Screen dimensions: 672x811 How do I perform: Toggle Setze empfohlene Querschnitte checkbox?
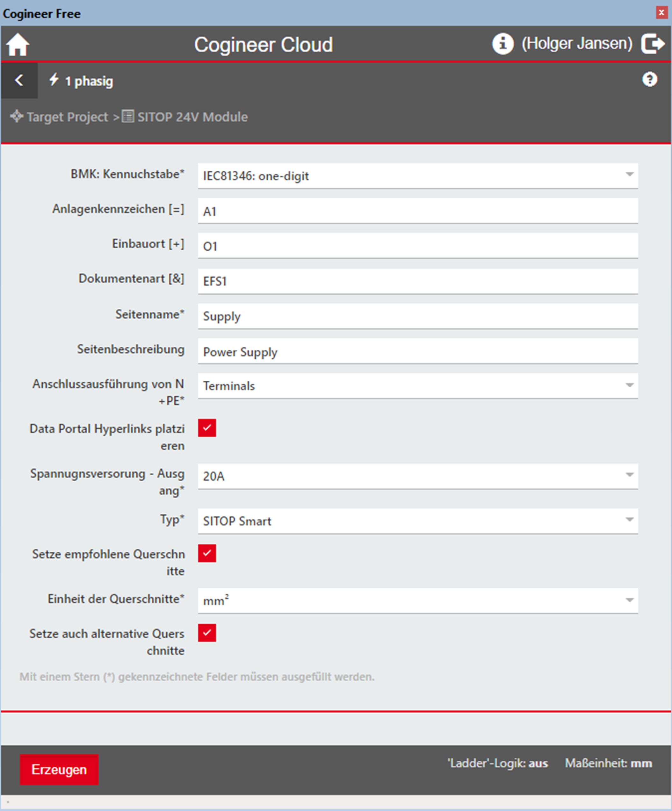pos(207,553)
